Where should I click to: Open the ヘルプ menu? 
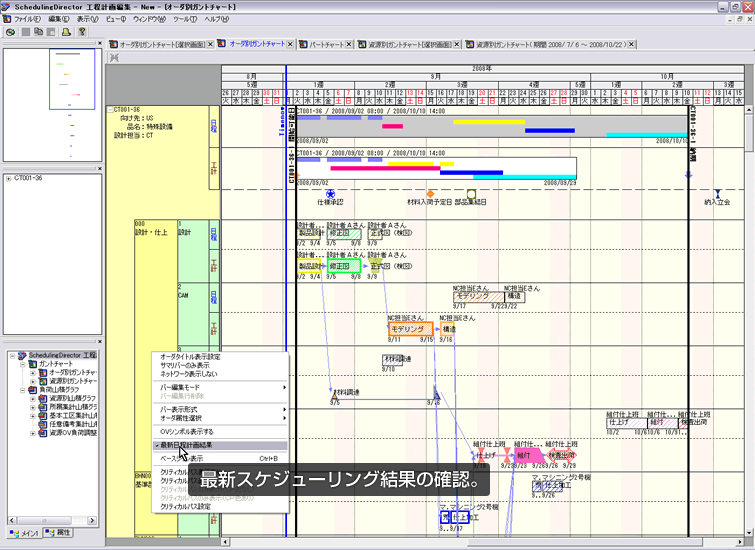(217, 19)
